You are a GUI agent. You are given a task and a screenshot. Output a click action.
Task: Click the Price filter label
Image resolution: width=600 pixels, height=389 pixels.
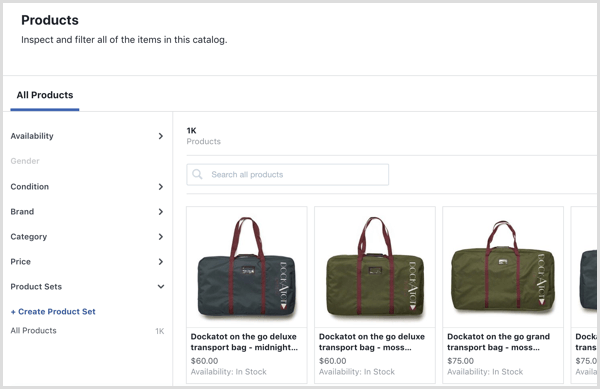[x=21, y=262]
